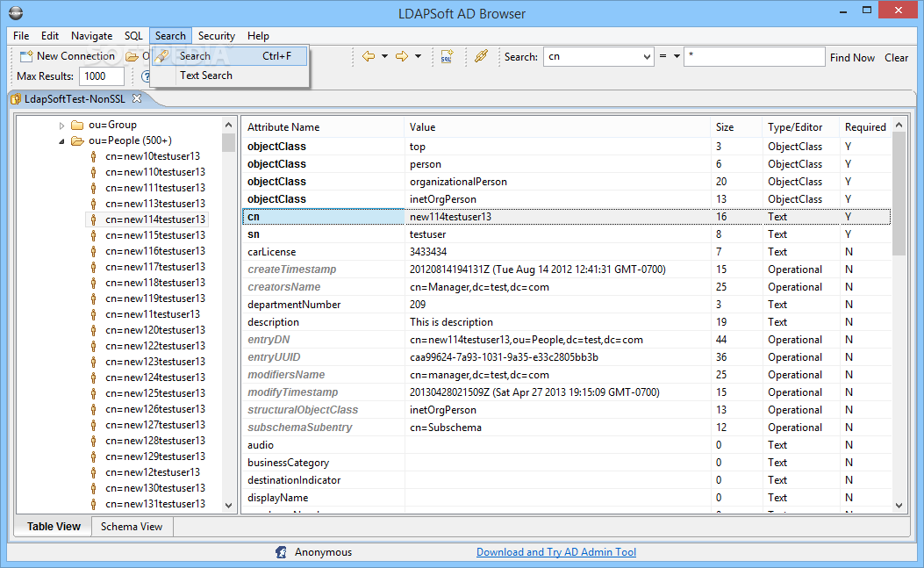Close the LdapSoftTest-NonSSL tab

(137, 98)
